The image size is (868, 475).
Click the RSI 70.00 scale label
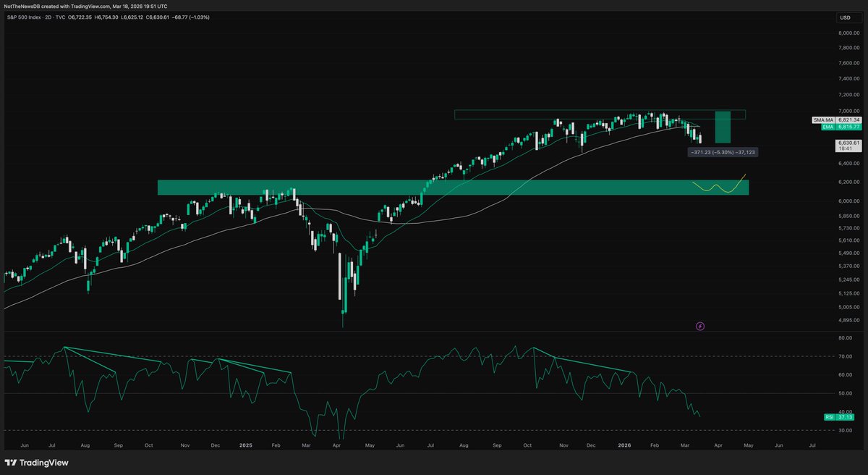(844, 357)
